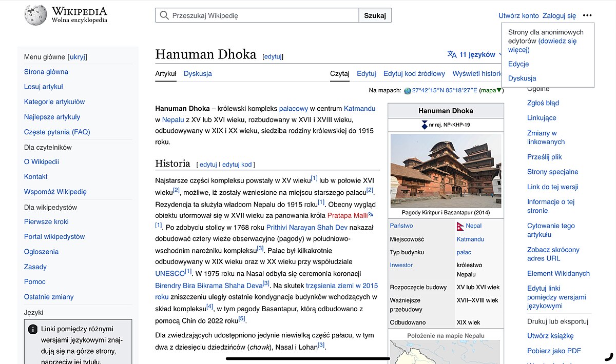The image size is (616, 364).
Task: Click Linkujące tools link
Action: tap(542, 118)
